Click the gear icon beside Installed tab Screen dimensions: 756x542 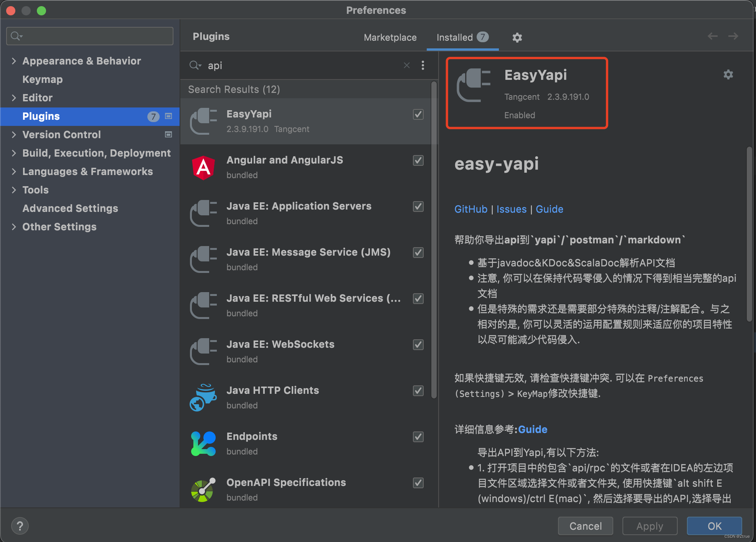[517, 37]
